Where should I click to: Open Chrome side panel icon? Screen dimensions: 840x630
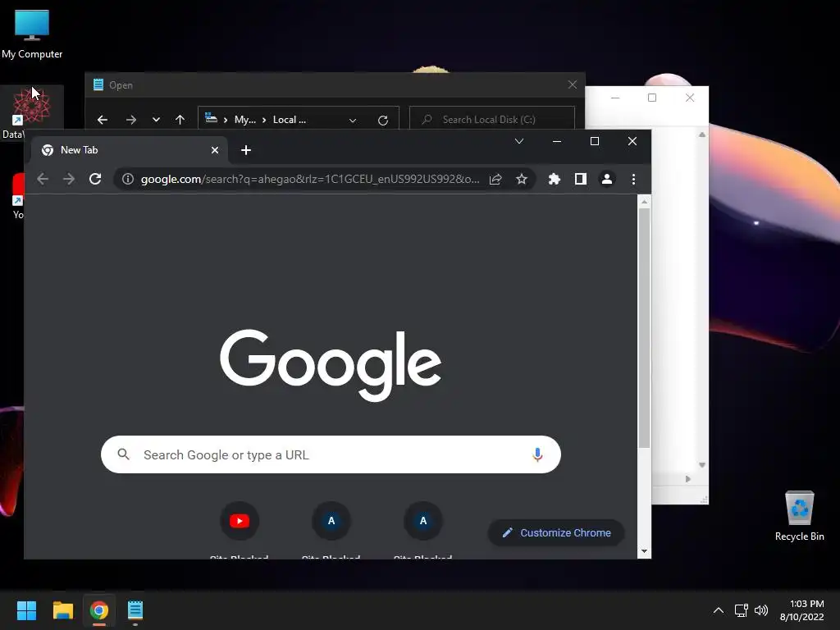581,179
